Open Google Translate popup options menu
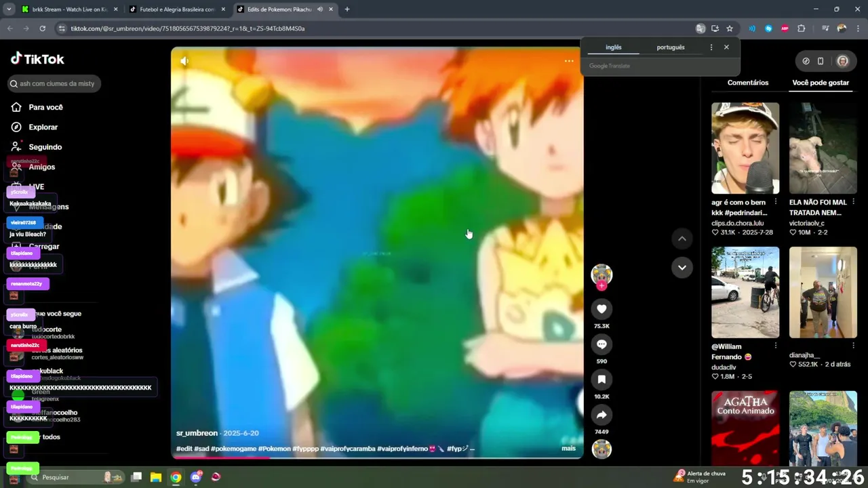The image size is (868, 488). tap(711, 47)
